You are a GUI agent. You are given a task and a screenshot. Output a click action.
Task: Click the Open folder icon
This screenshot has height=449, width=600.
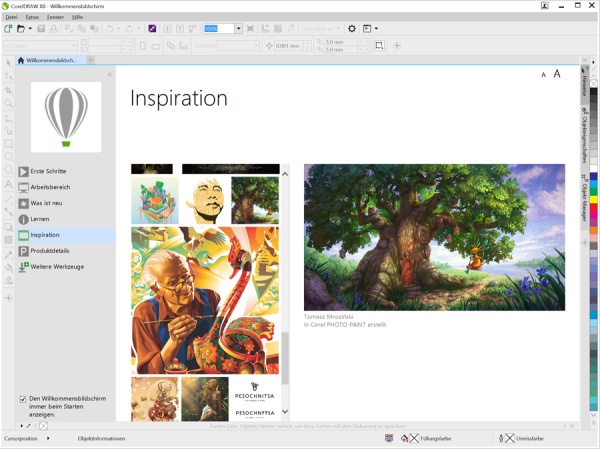(x=21, y=28)
